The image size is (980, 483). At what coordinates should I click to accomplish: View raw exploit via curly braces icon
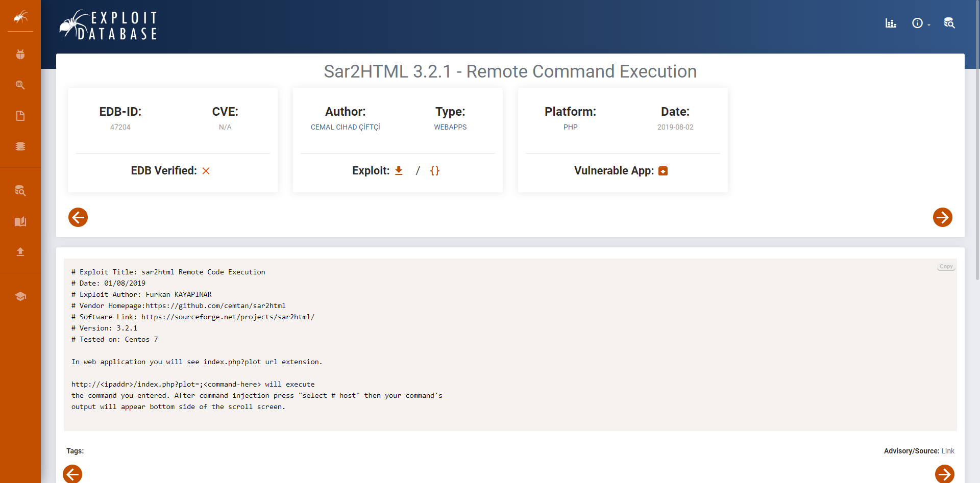tap(434, 171)
